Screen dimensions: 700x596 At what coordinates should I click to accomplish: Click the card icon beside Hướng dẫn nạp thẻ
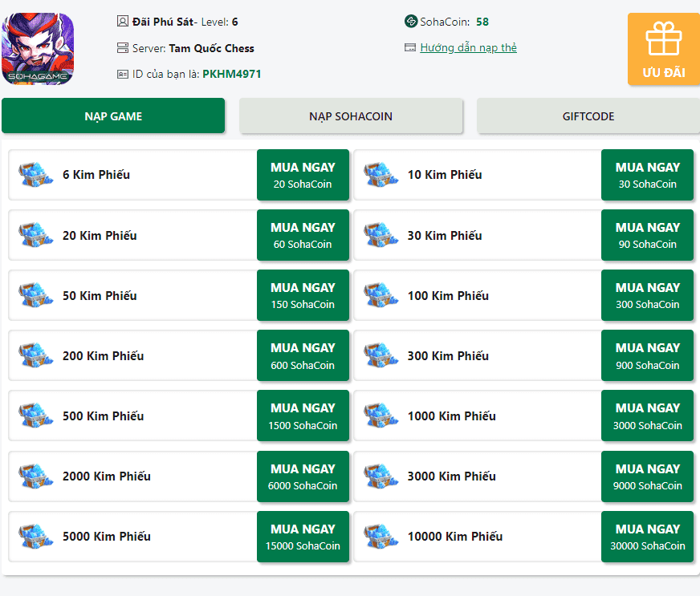tap(411, 48)
